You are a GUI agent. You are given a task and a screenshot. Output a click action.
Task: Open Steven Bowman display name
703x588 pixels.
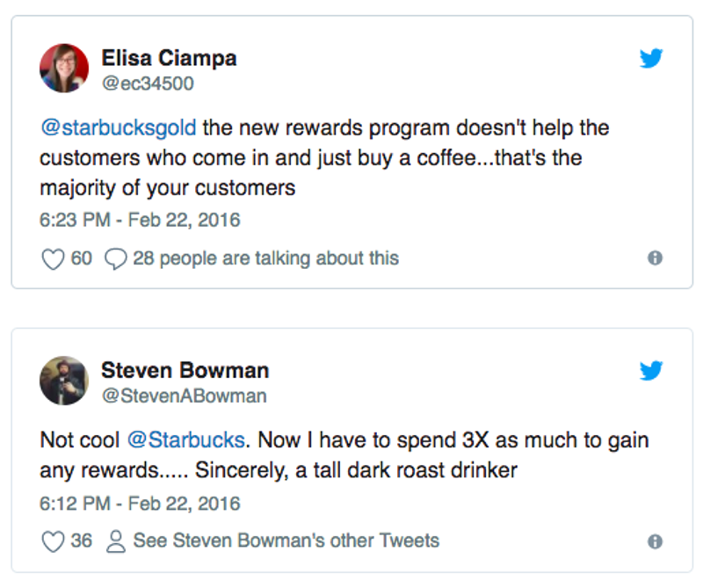[185, 369]
